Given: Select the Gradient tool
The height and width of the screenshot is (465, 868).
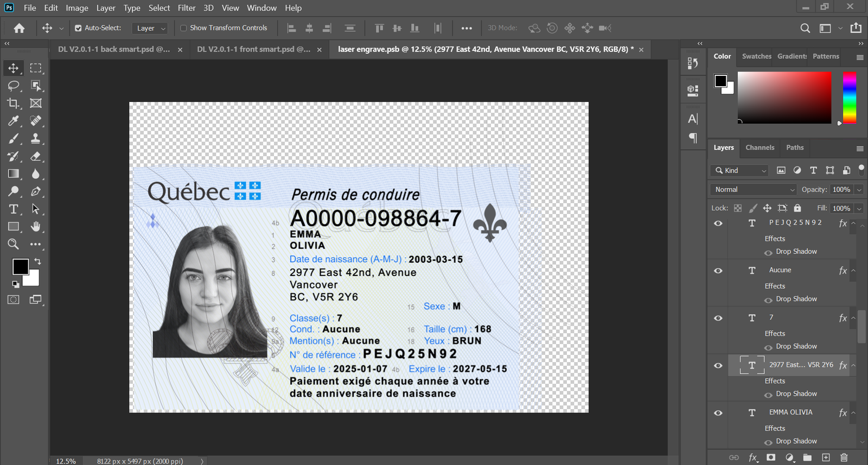Looking at the screenshot, I should pyautogui.click(x=14, y=174).
